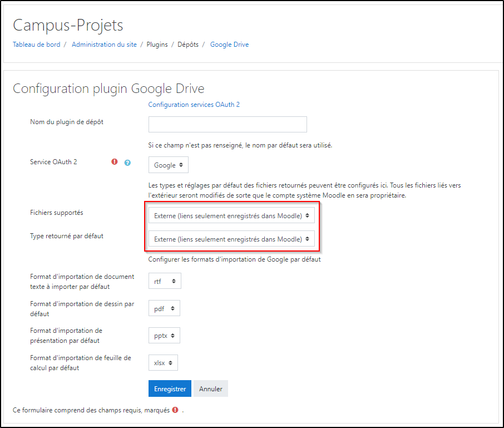Click the blue help icon beside Service OAuth 2
504x428 pixels.
[127, 163]
